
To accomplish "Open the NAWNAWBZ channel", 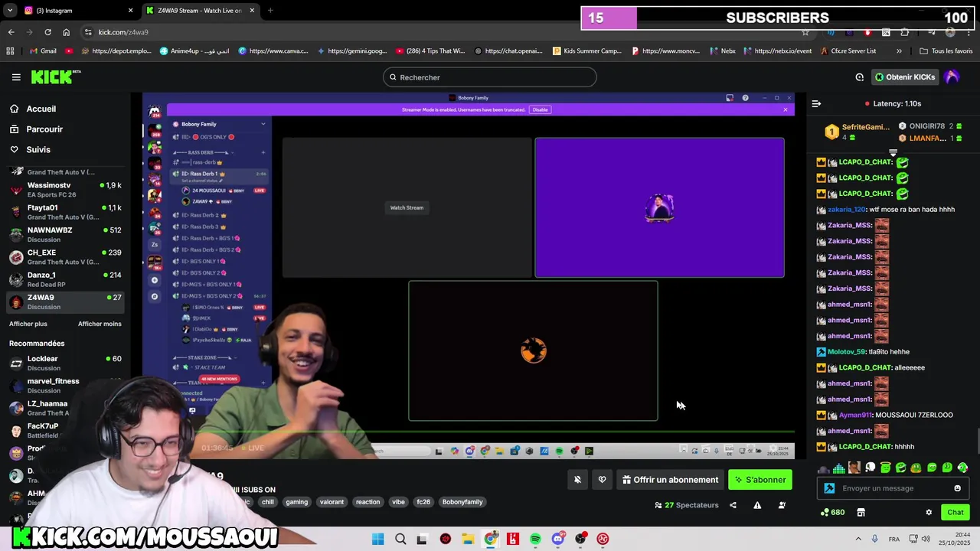I will [x=65, y=234].
